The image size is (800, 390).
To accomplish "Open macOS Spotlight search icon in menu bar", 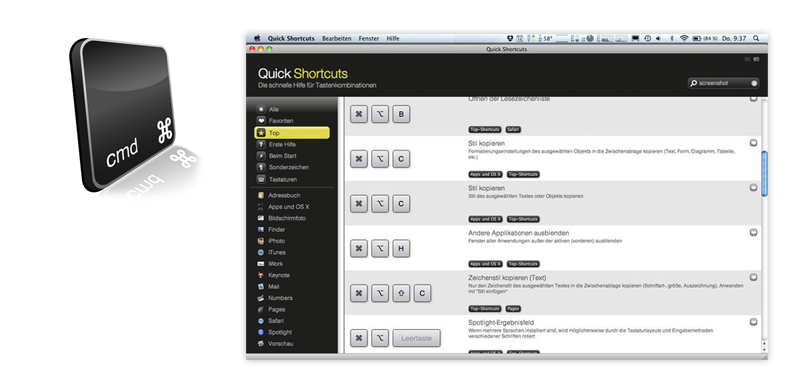I will (x=756, y=38).
